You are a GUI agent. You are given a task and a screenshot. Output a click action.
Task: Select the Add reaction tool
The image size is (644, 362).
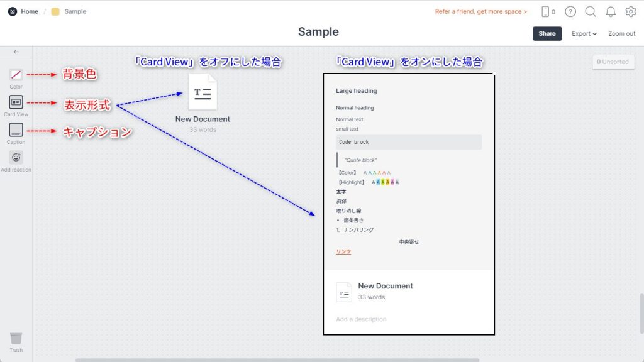tap(16, 157)
